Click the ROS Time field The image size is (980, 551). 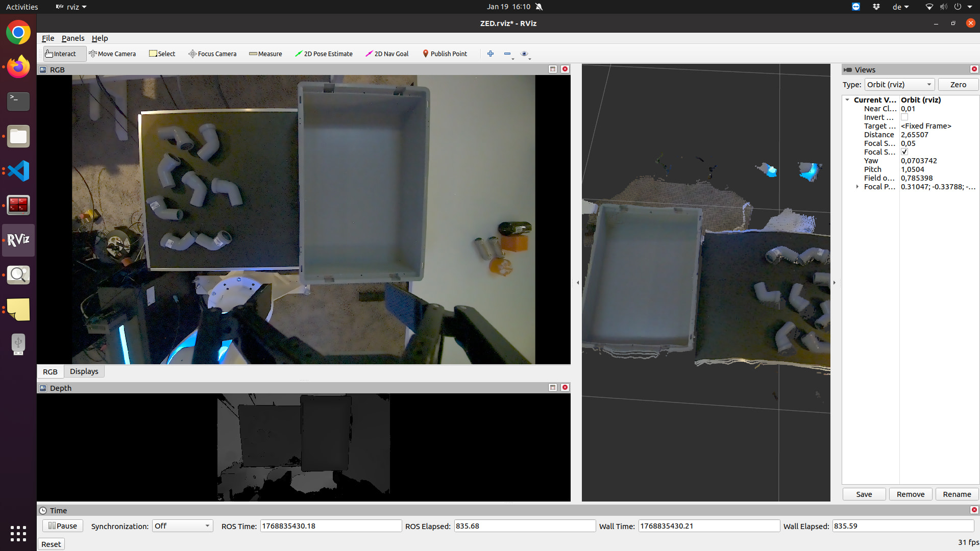[331, 526]
